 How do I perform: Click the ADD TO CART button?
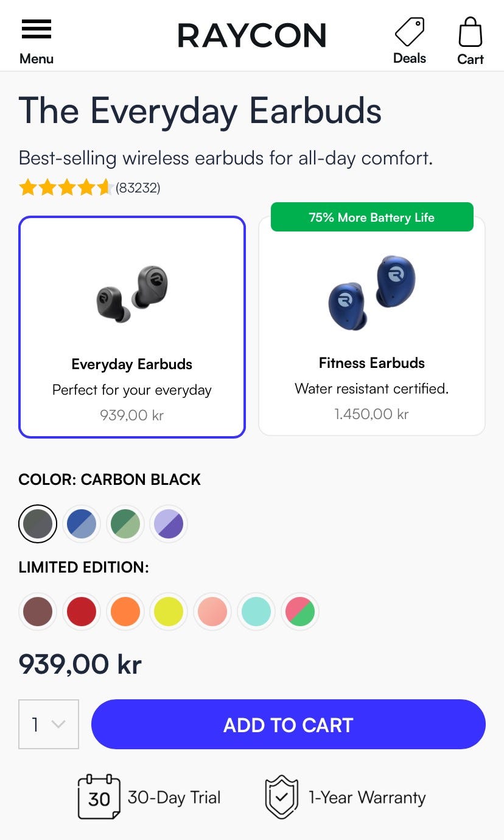(288, 724)
